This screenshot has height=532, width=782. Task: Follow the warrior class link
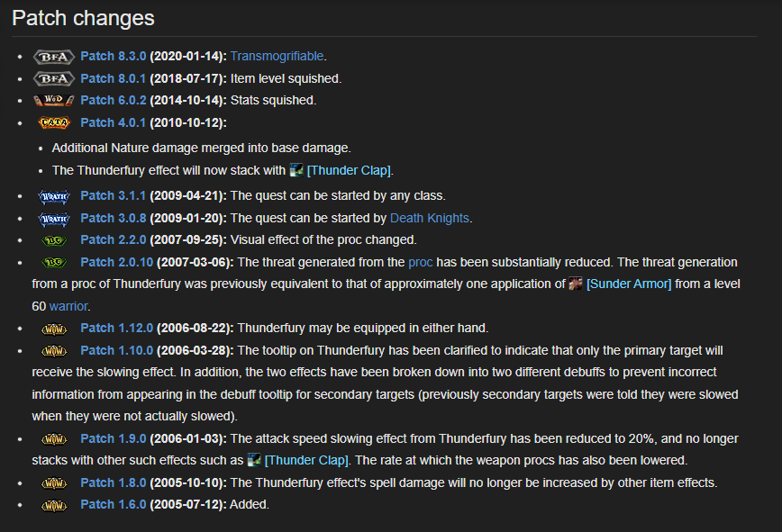[x=68, y=306]
